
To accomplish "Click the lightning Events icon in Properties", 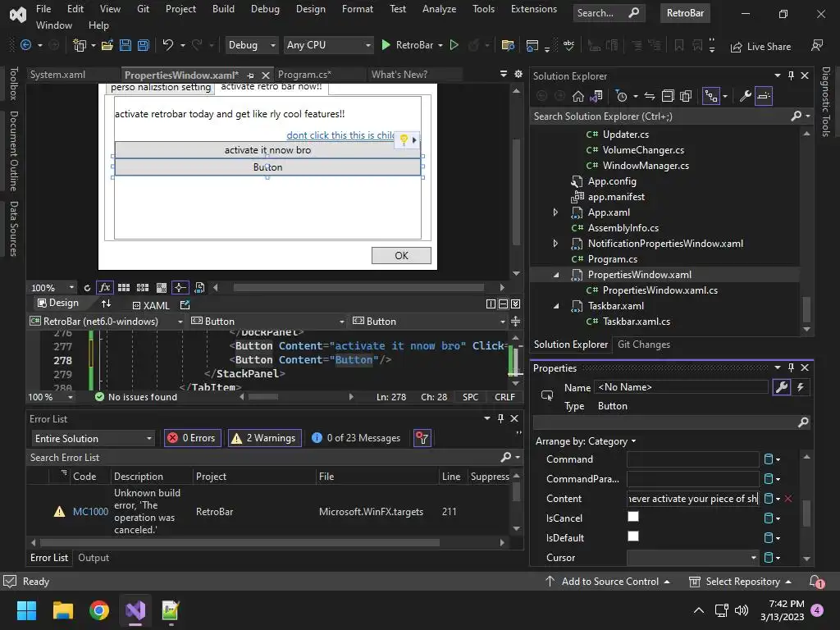I will [801, 387].
